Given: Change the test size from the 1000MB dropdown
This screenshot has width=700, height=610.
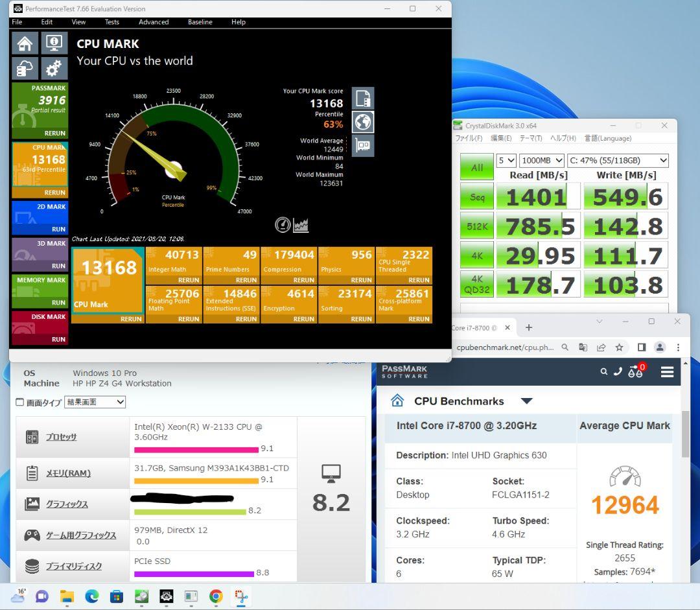Looking at the screenshot, I should tap(542, 160).
